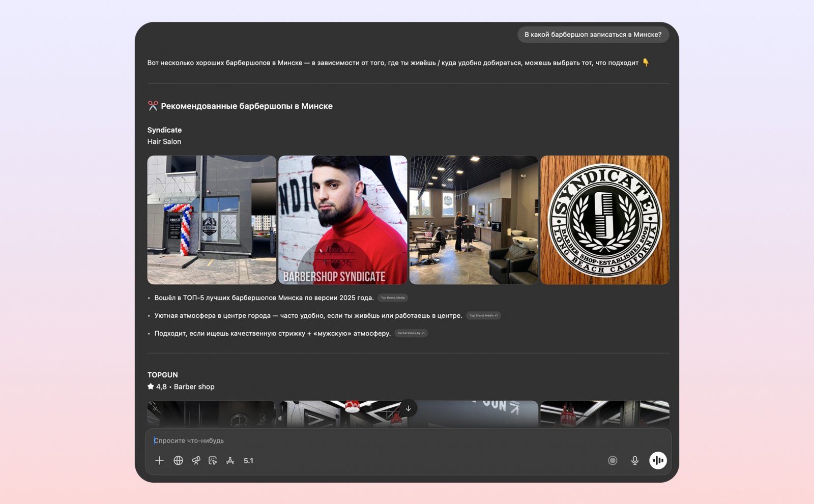Open the Syndicate storefront photo with balloons
This screenshot has height=504, width=814.
point(212,220)
